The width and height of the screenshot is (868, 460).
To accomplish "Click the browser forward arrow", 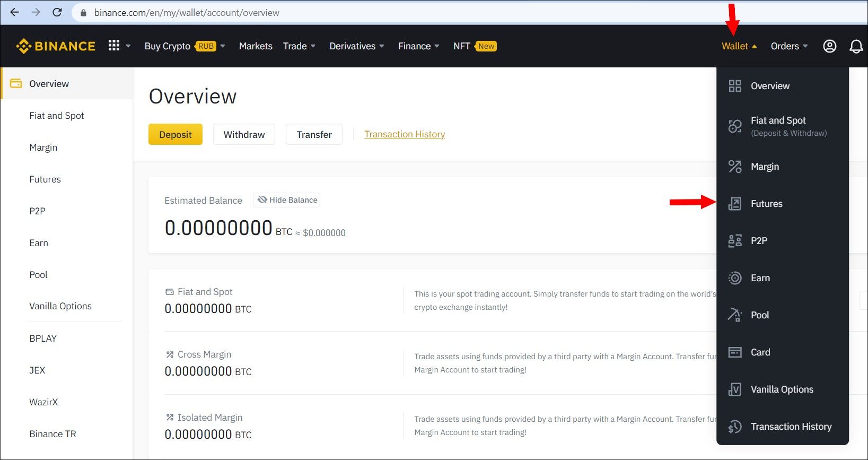I will tap(36, 12).
